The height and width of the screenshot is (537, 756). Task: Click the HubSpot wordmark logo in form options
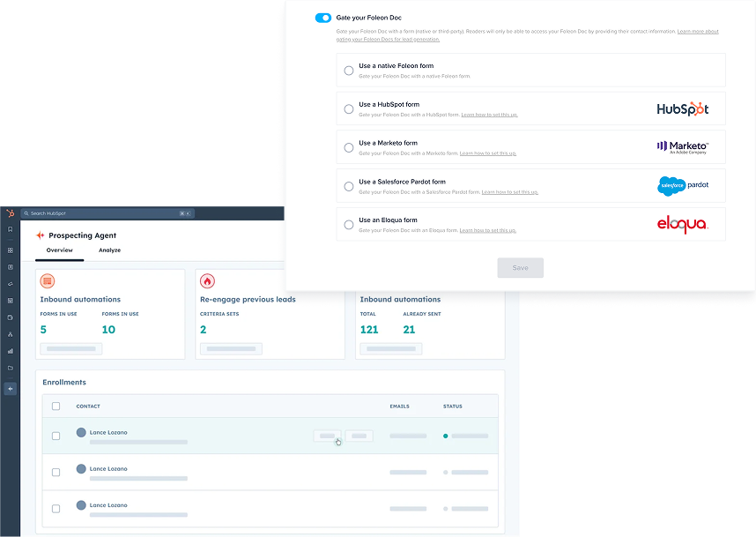(683, 109)
